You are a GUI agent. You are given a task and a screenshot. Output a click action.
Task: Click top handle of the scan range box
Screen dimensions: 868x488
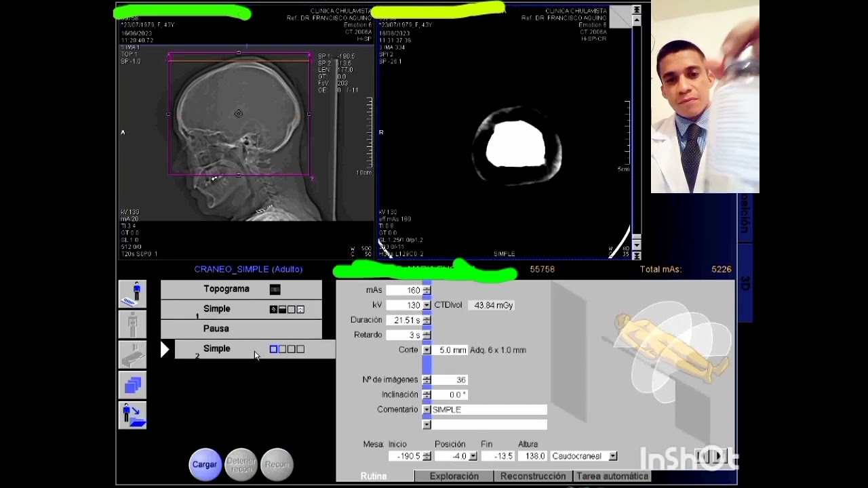point(239,53)
